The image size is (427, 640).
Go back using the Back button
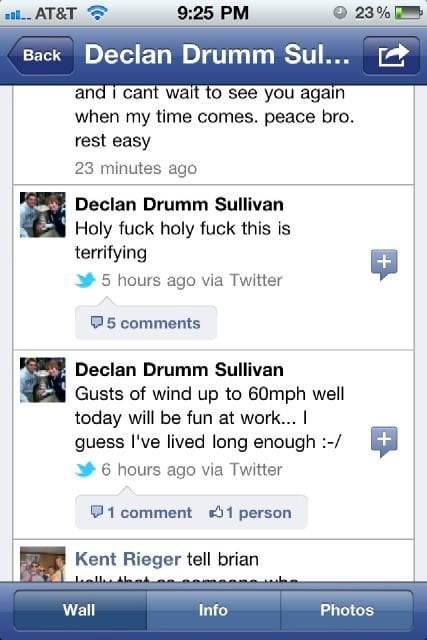click(40, 56)
